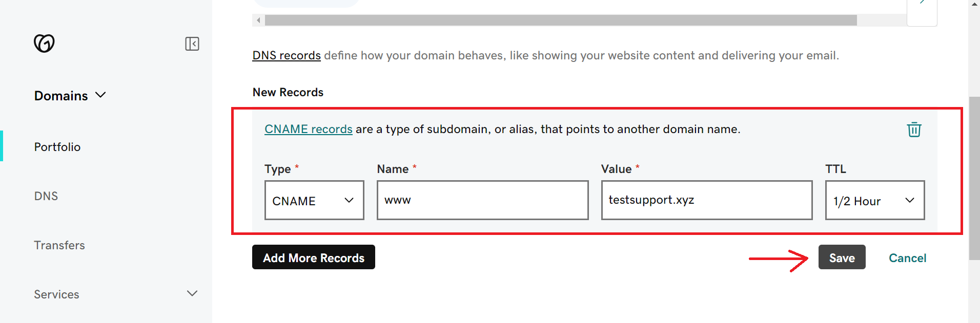
Task: Go to DNS in sidebar
Action: tap(46, 196)
